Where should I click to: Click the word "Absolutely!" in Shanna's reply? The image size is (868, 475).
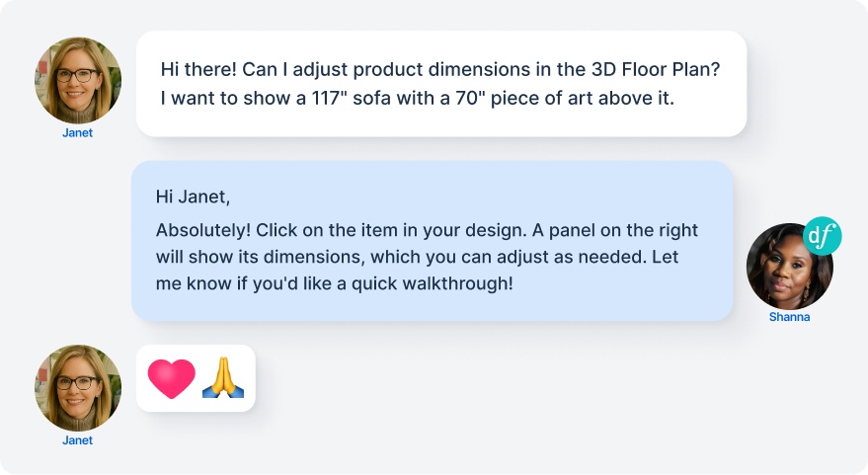coord(203,230)
